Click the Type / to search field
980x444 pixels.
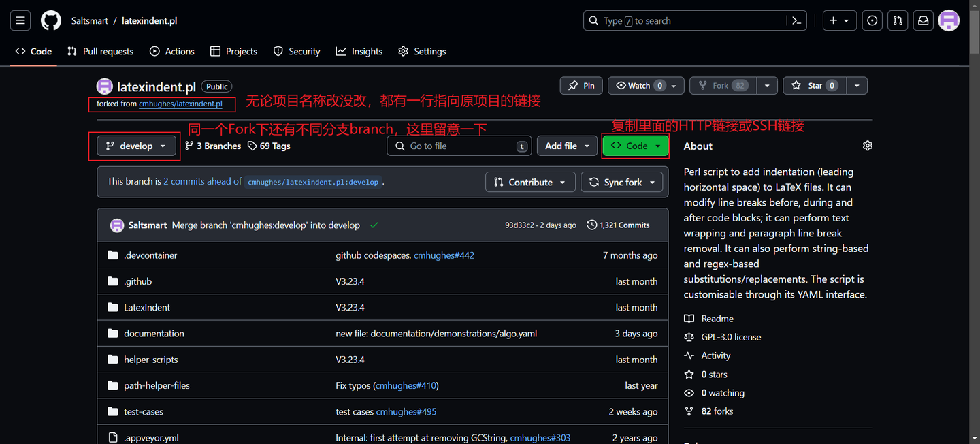tap(681, 20)
